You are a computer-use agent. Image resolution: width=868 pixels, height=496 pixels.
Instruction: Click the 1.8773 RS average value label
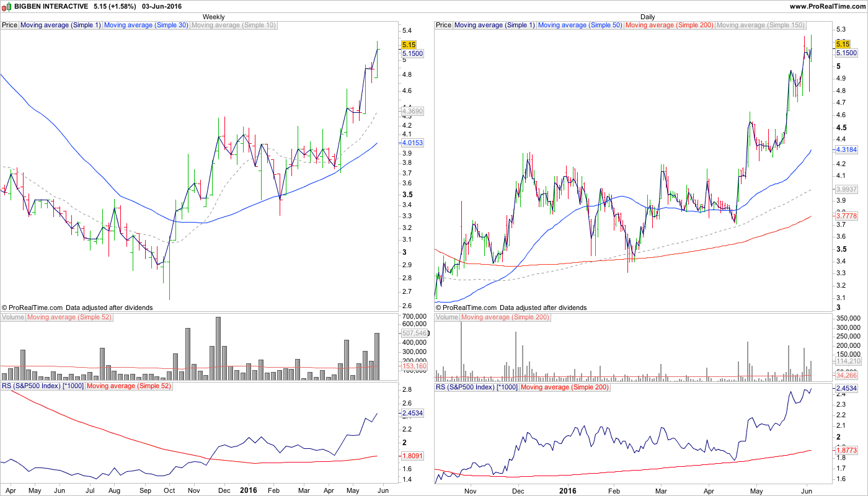[x=846, y=450]
